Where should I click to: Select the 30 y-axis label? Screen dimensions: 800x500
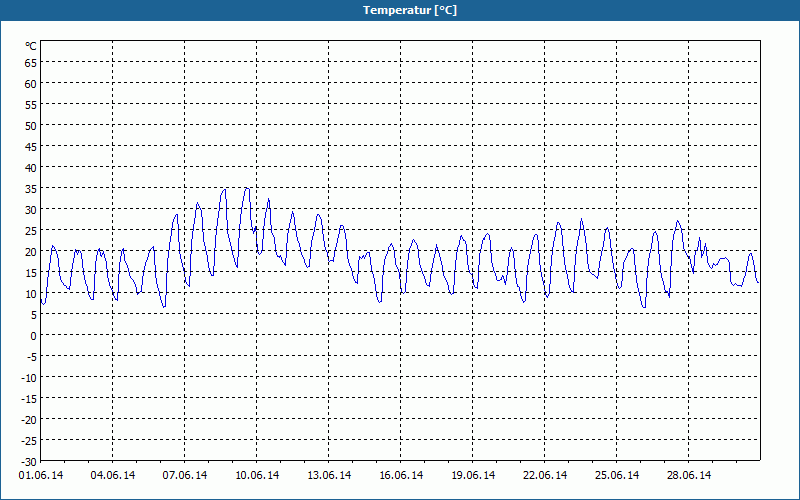tap(31, 210)
